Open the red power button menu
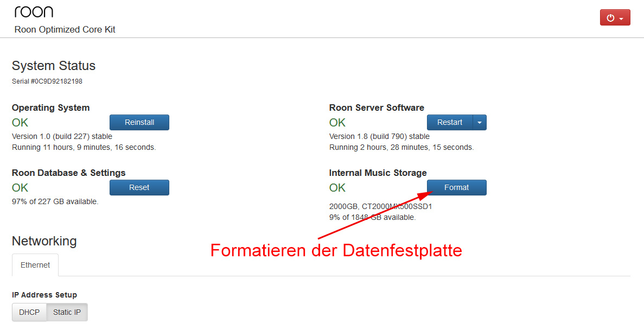 [615, 17]
